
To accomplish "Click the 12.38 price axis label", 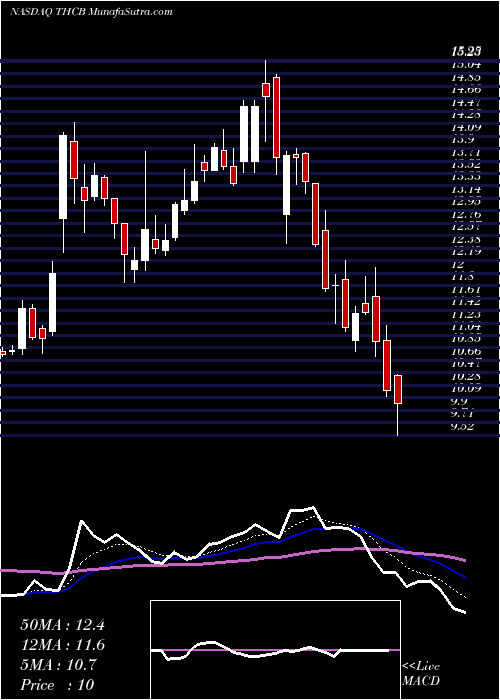I will (467, 240).
